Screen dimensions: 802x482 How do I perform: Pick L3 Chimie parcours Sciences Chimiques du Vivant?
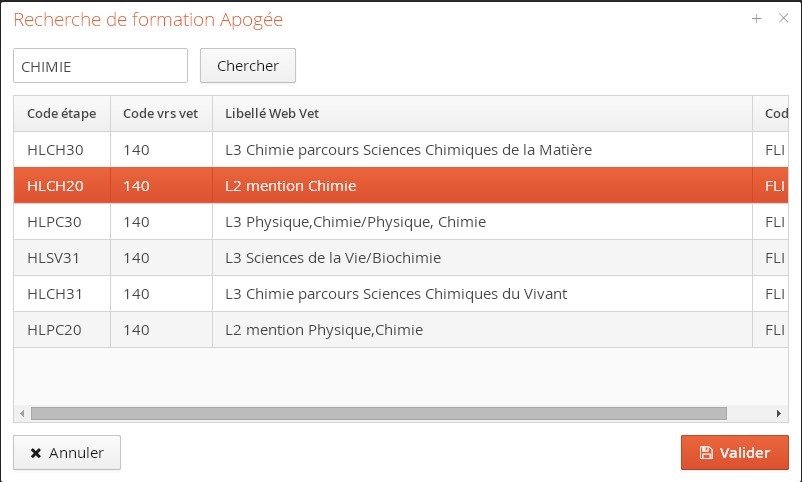[396, 294]
